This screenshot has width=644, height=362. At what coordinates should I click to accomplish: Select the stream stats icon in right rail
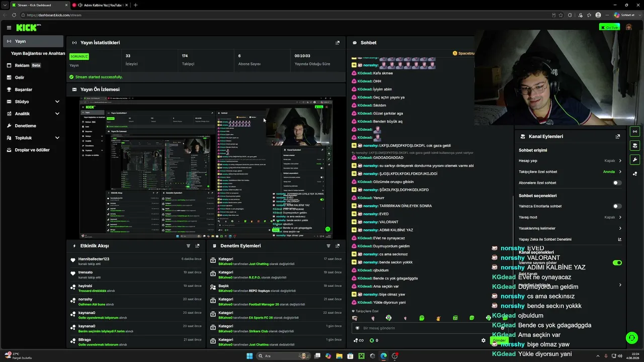click(634, 132)
